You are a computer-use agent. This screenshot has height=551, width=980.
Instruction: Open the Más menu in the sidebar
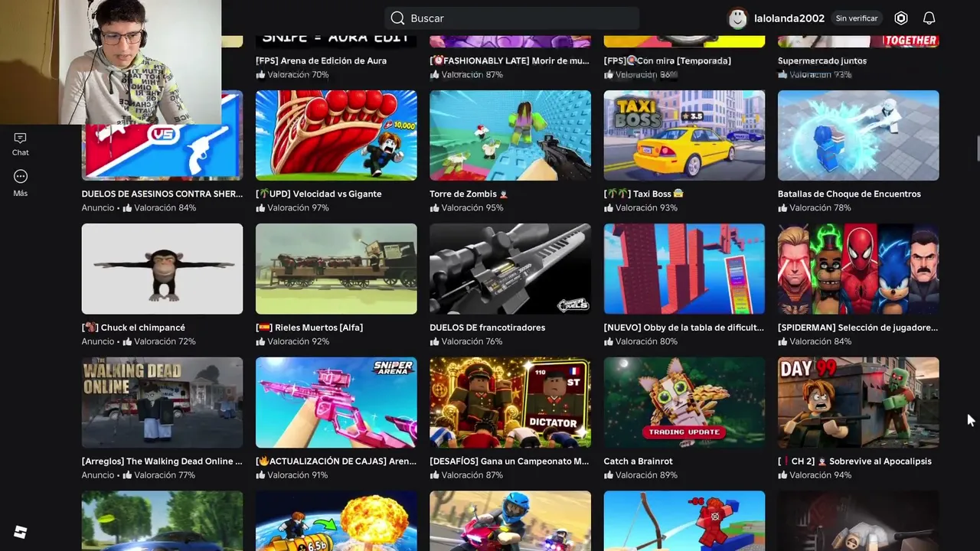[21, 183]
